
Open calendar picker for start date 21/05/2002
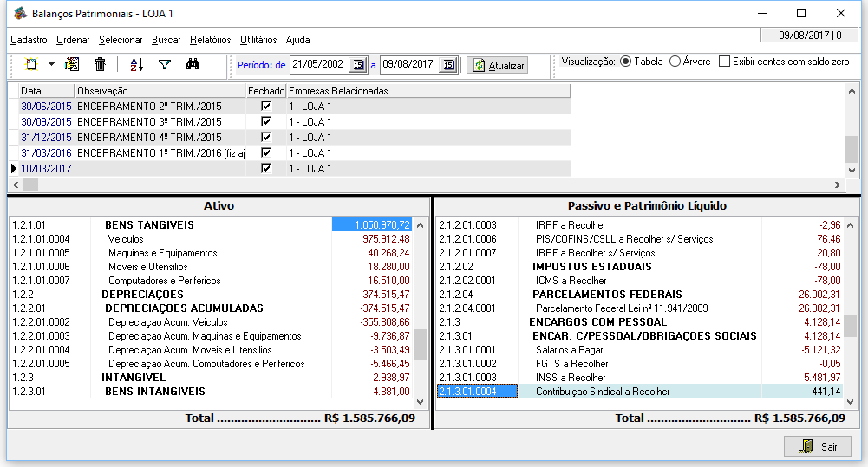pyautogui.click(x=358, y=65)
